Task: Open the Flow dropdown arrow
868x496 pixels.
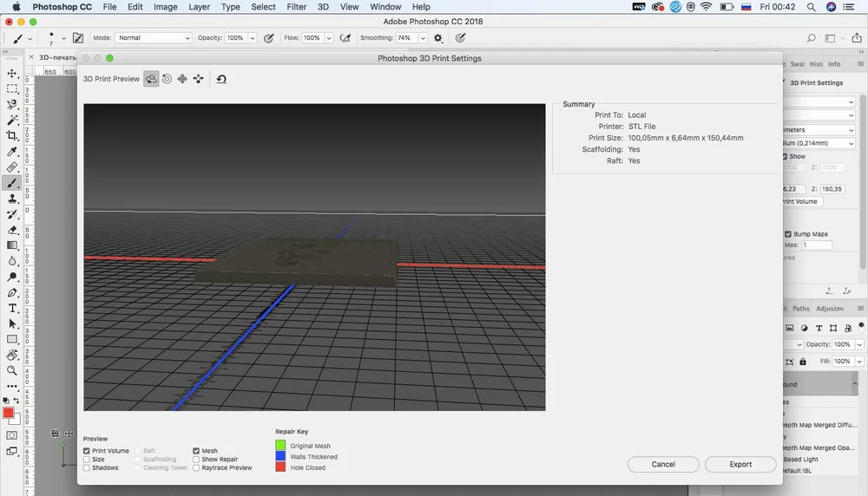Action: click(x=329, y=38)
